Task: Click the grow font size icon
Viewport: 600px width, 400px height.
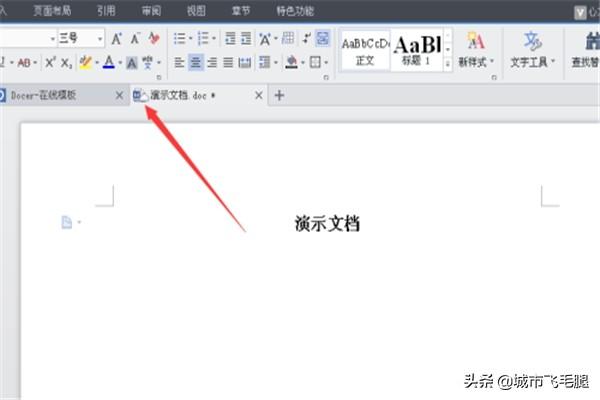Action: 117,39
